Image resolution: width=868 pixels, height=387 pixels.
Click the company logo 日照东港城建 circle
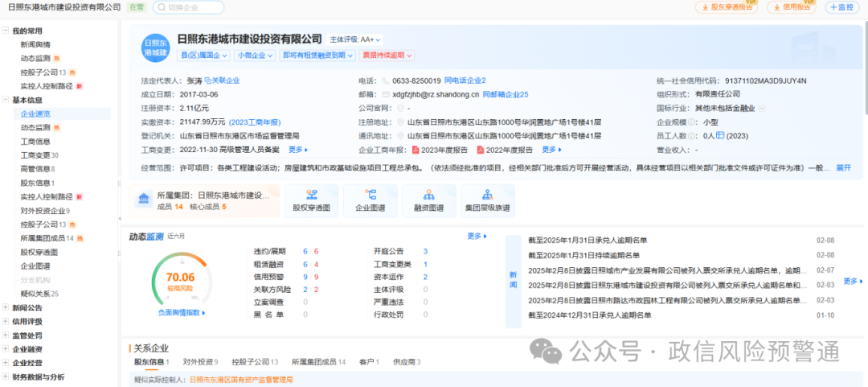coord(155,47)
